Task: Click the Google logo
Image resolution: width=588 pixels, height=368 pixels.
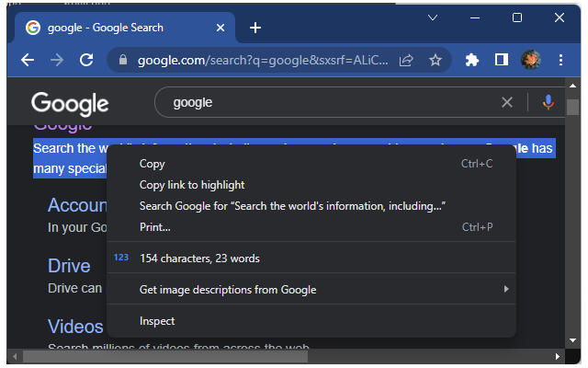Action: tap(70, 103)
